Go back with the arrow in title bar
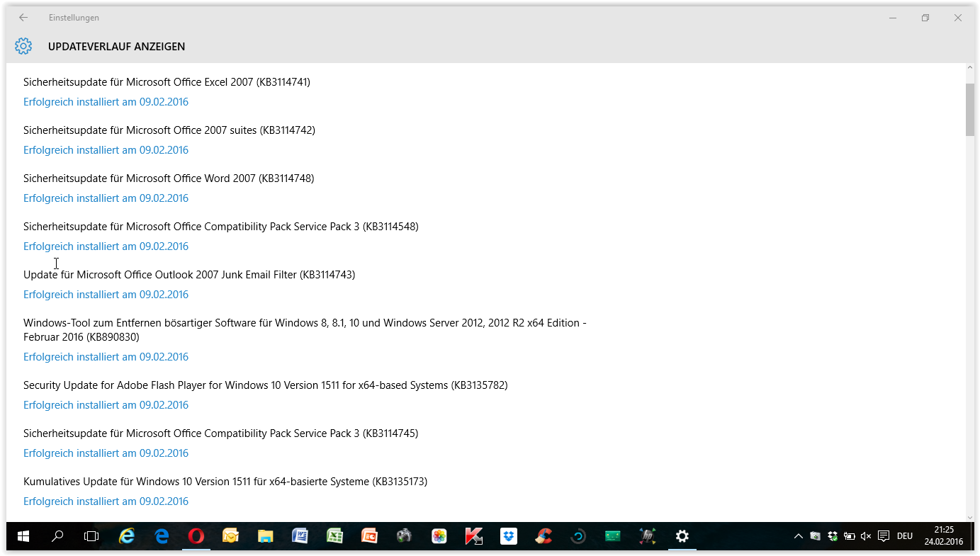980x556 pixels. 23,18
